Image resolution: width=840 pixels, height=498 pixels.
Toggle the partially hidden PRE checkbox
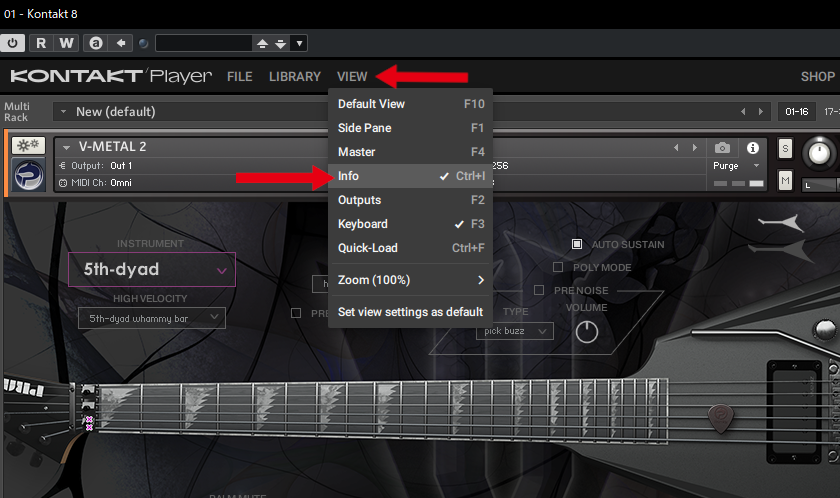click(x=296, y=313)
